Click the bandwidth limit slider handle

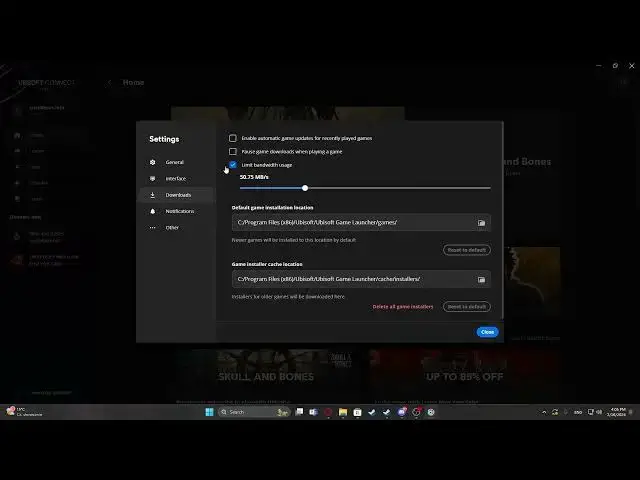point(305,188)
